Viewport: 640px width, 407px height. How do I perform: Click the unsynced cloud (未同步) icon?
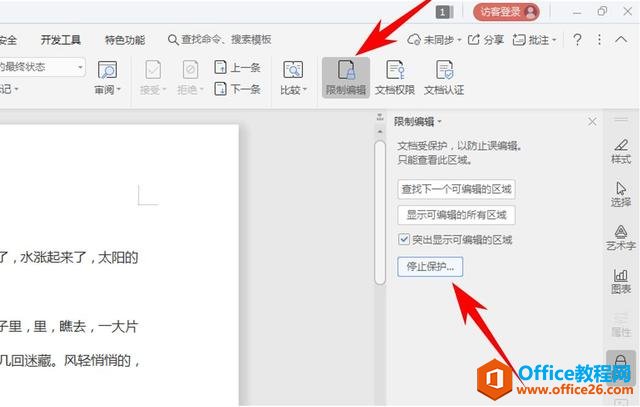[414, 40]
